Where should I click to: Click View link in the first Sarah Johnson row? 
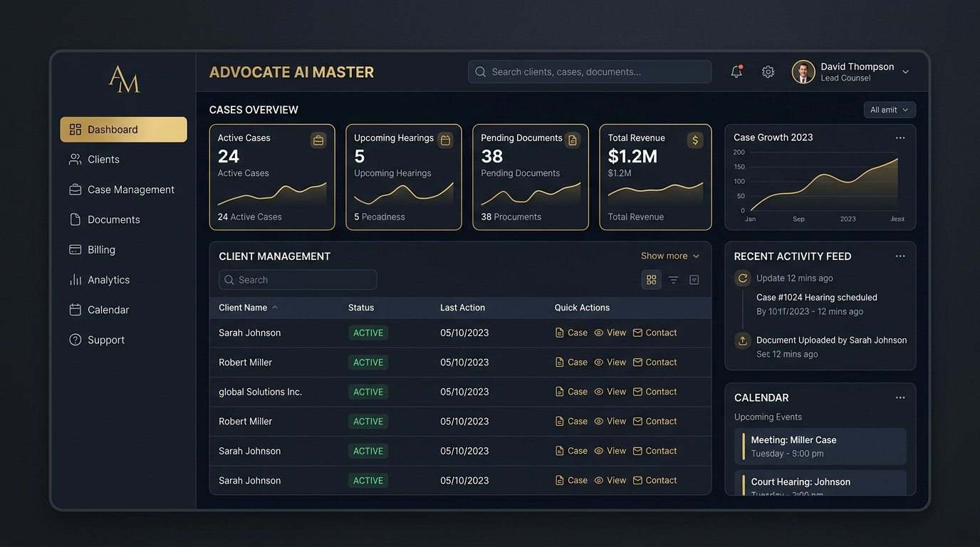(x=610, y=333)
